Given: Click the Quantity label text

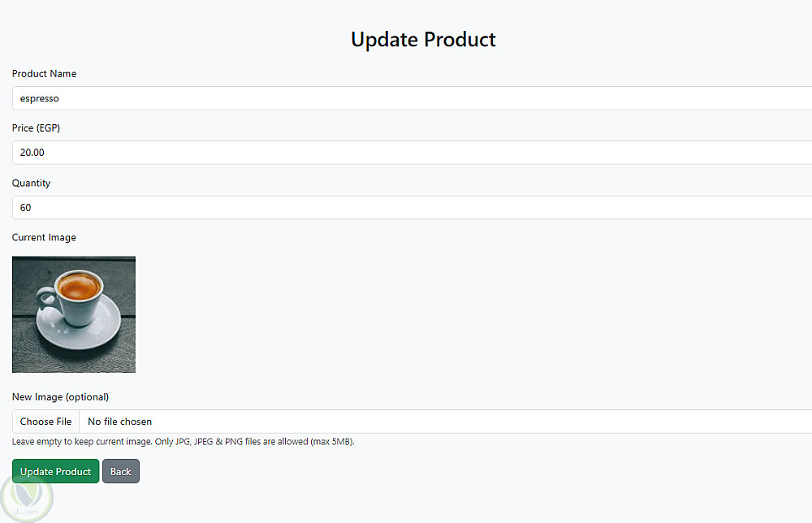Looking at the screenshot, I should point(31,183).
